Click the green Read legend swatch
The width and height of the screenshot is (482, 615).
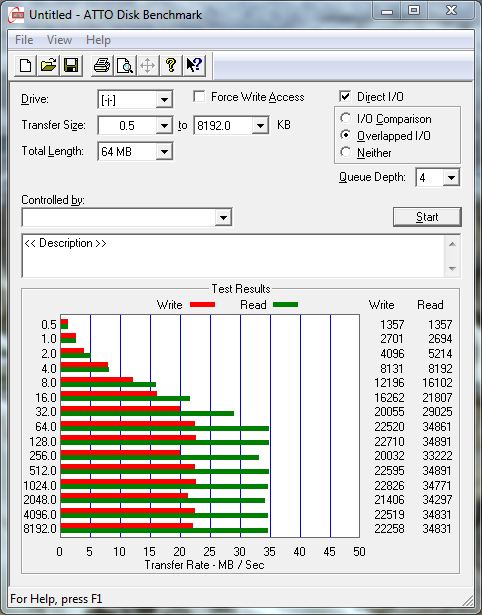tap(286, 304)
